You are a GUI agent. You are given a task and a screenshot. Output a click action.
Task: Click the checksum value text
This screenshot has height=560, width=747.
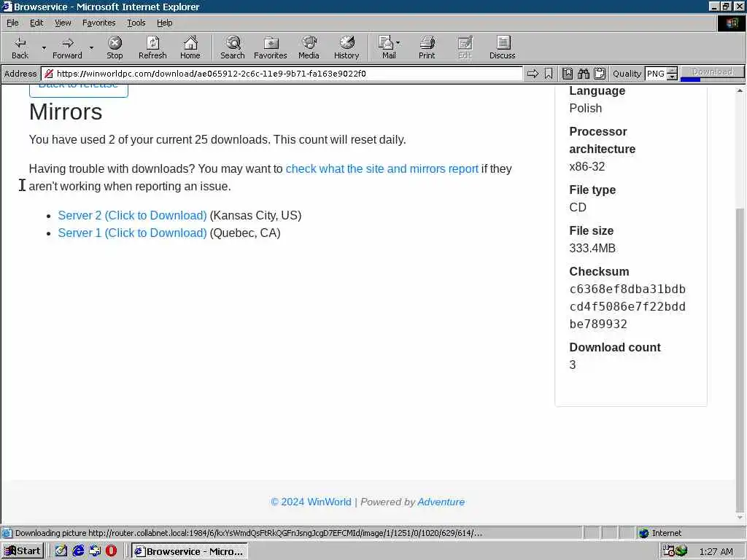coord(627,307)
